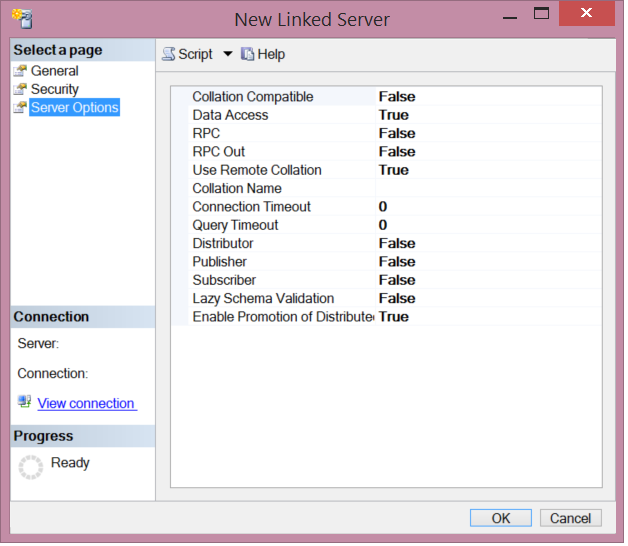Open the Script dropdown arrow
The width and height of the screenshot is (628, 546).
[227, 54]
